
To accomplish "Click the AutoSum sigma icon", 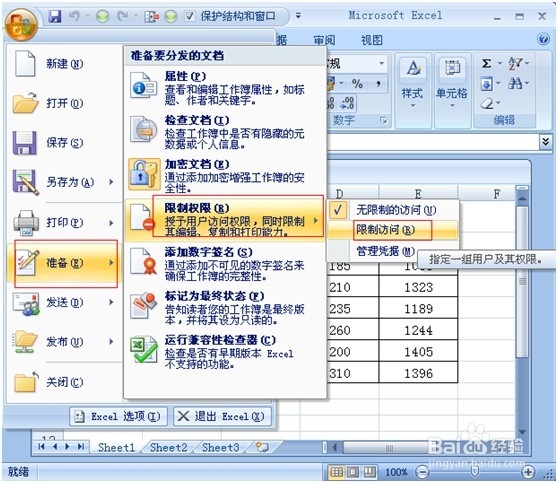I will pos(486,63).
